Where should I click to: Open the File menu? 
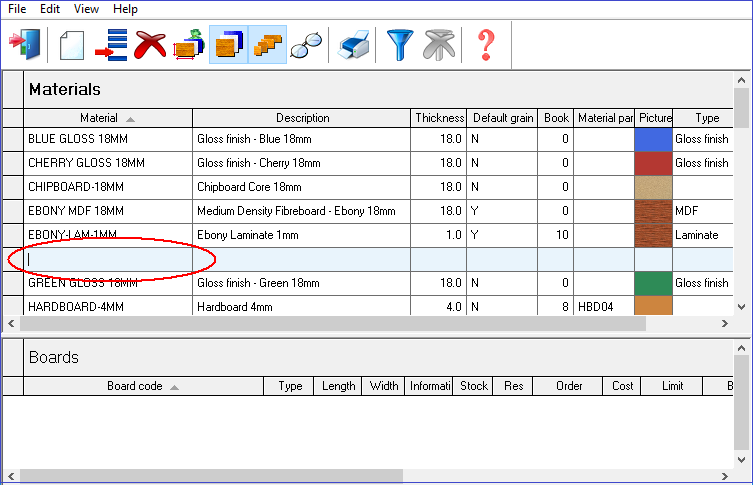(x=17, y=9)
